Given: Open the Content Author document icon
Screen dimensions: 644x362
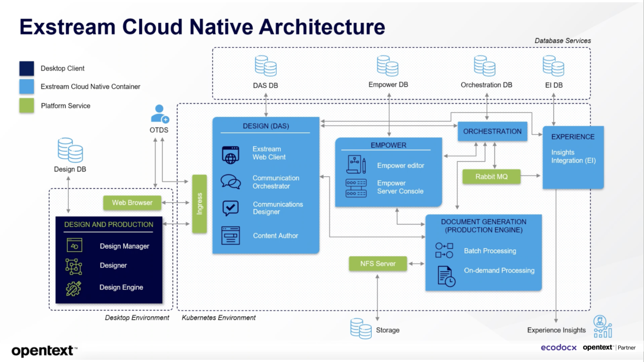Looking at the screenshot, I should pos(230,235).
